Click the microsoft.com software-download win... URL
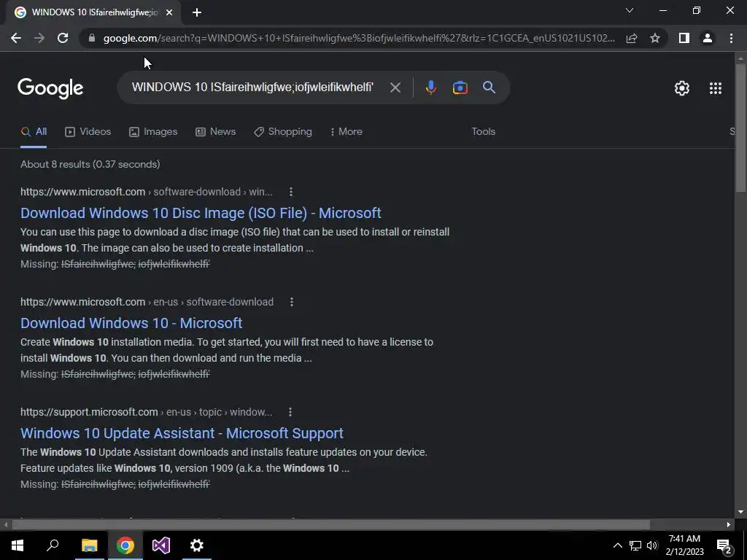Image resolution: width=747 pixels, height=560 pixels. coord(146,192)
